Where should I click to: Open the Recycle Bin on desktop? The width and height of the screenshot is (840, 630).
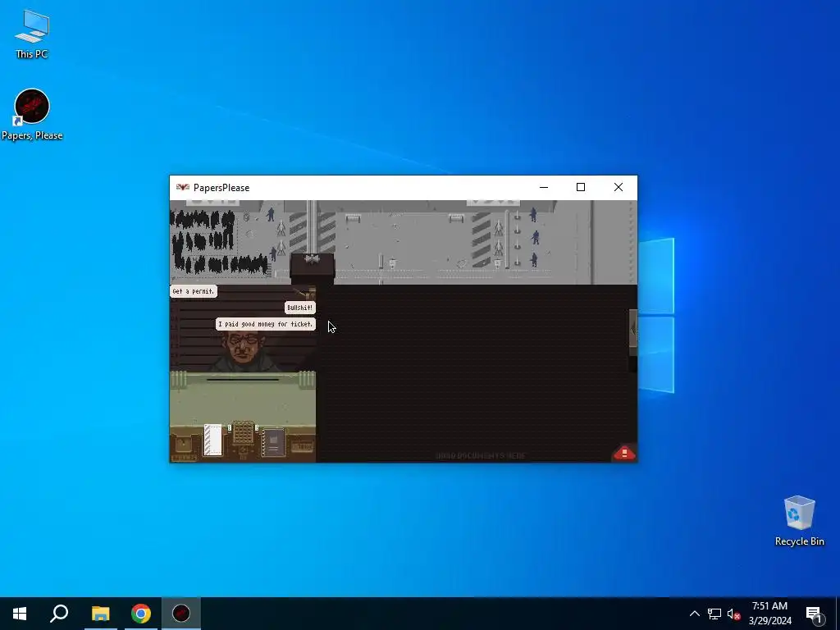point(799,521)
